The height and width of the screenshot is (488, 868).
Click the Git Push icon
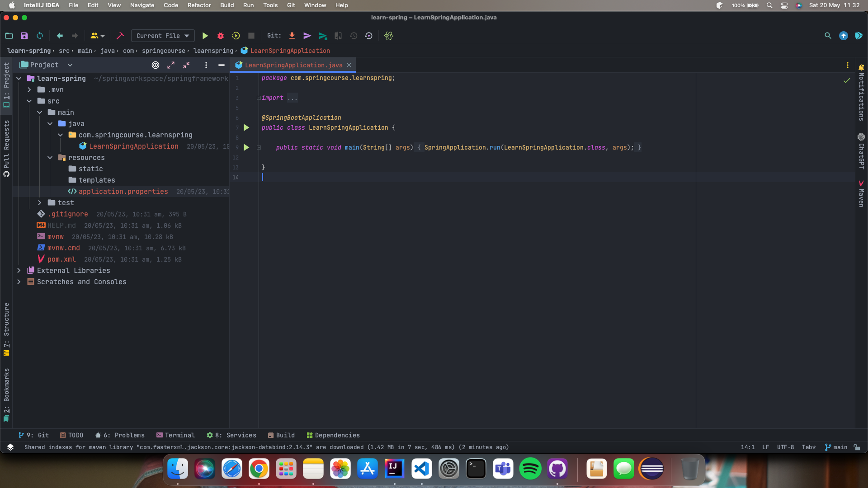pyautogui.click(x=323, y=36)
